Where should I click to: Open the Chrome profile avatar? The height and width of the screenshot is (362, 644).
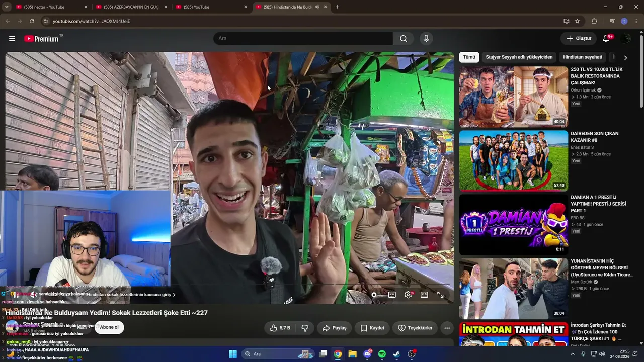point(624,21)
